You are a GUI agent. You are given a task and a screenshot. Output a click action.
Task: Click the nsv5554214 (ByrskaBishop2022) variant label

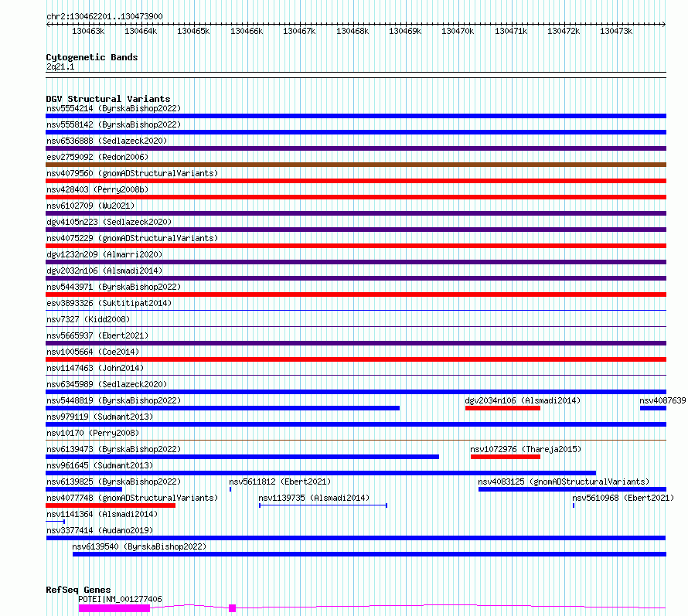114,108
